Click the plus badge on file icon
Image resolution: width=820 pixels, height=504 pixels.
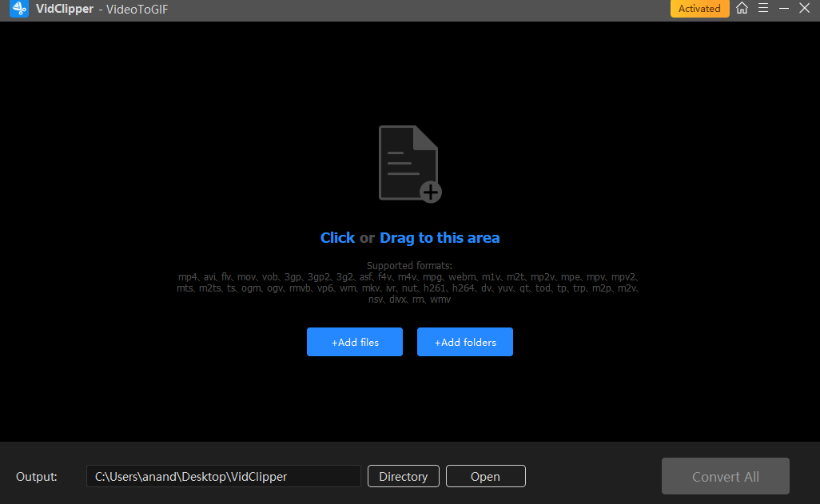tap(431, 192)
